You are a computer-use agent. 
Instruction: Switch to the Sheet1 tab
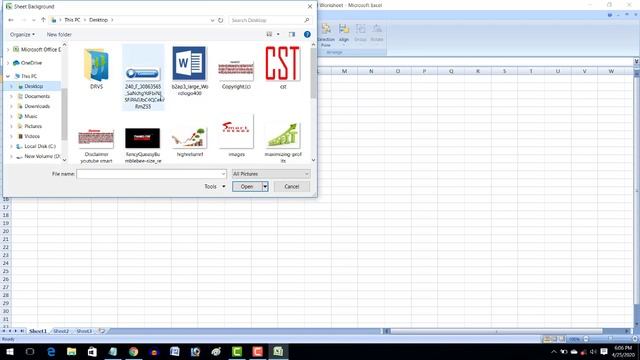pyautogui.click(x=38, y=331)
